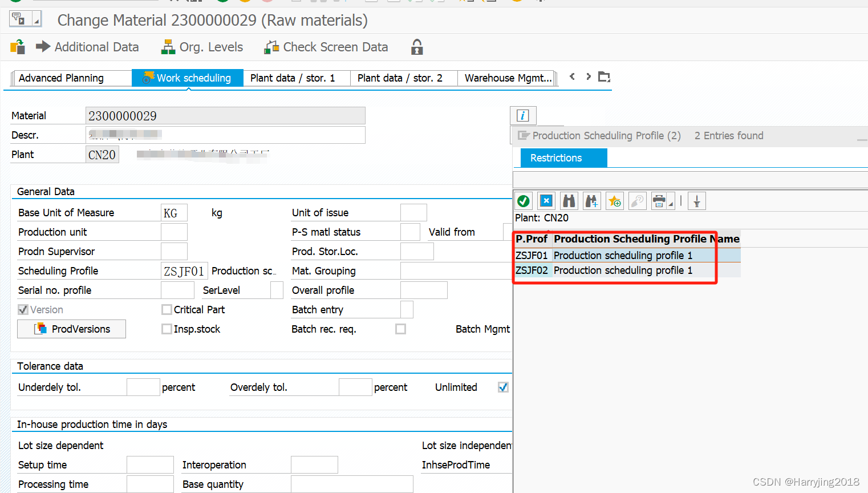The width and height of the screenshot is (868, 493).
Task: Click Check Screen Data icon
Action: coord(271,47)
